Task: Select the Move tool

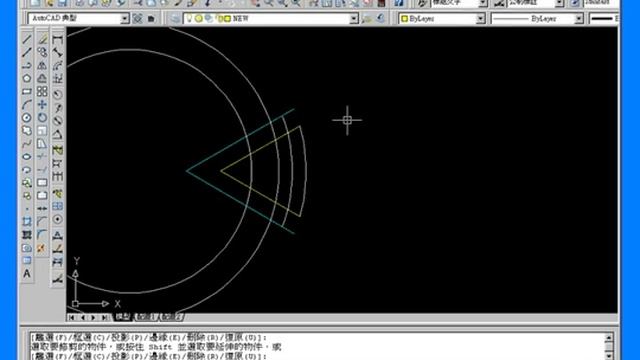Action: click(x=42, y=104)
